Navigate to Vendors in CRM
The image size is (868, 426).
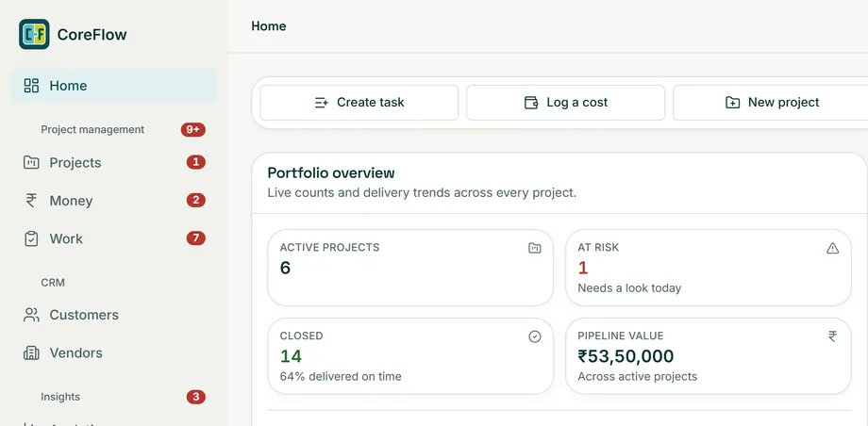pos(114,353)
